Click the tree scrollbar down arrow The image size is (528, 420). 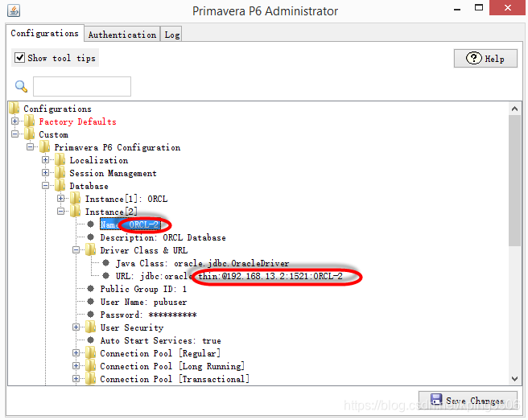pos(514,379)
